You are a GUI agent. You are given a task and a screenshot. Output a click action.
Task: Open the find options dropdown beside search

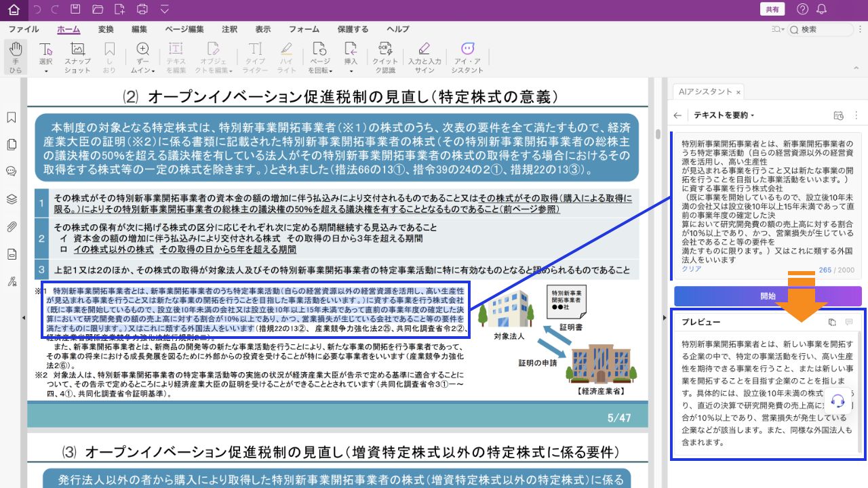(x=777, y=29)
